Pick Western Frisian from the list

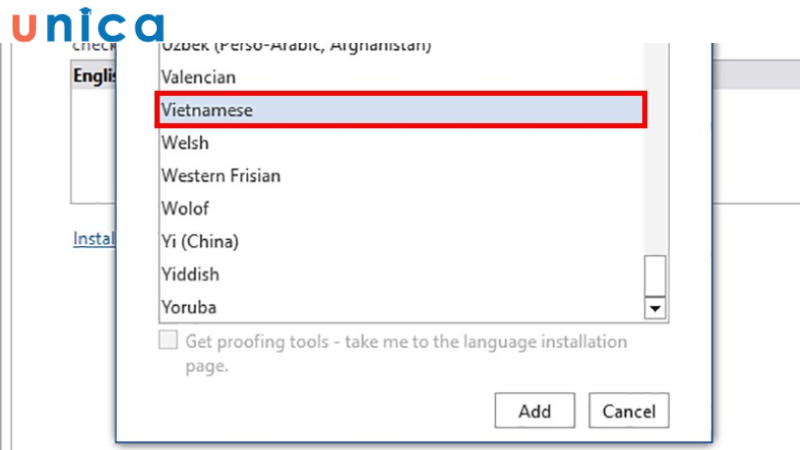221,176
